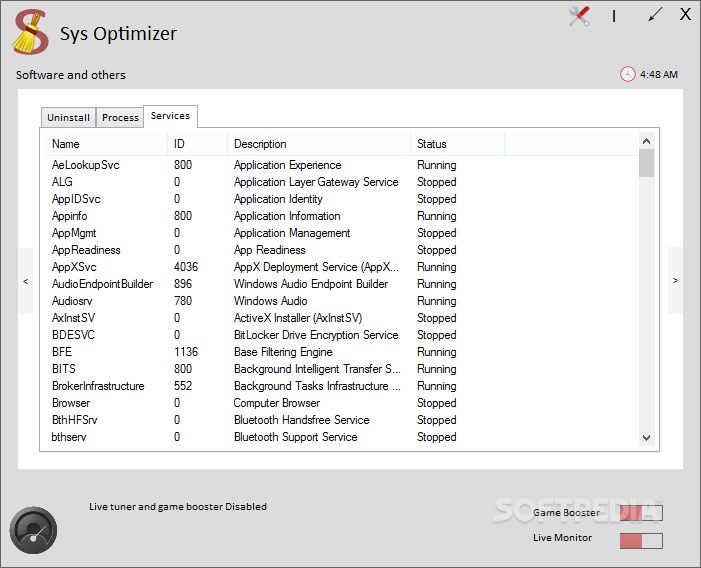Click the scrollbar up arrow
Screen dimensions: 701x568
pos(646,141)
